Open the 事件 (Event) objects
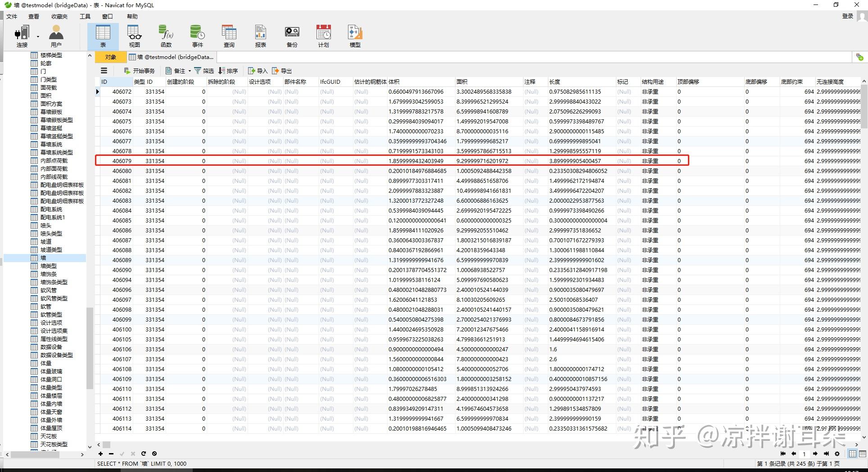The height and width of the screenshot is (472, 868). coord(198,36)
